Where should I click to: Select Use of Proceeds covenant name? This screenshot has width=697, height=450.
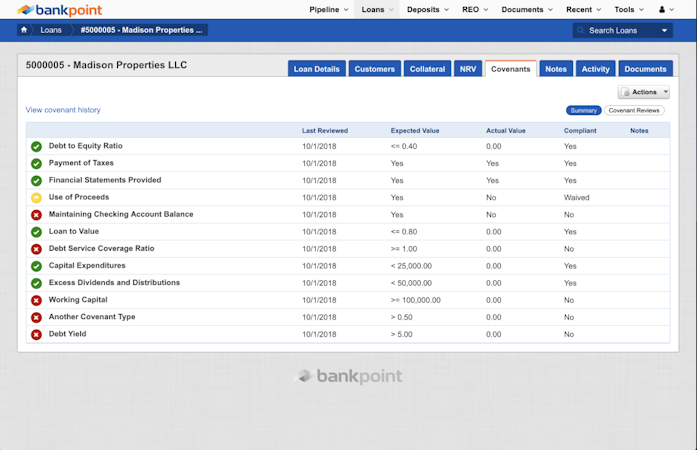tap(79, 197)
